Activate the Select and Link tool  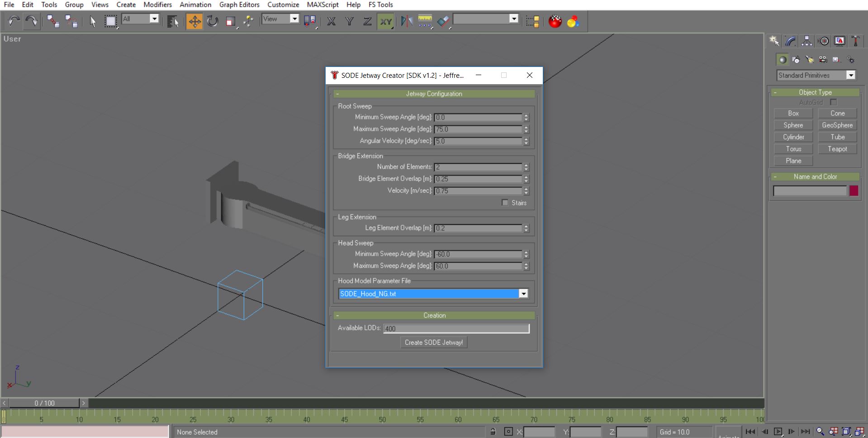[x=53, y=21]
